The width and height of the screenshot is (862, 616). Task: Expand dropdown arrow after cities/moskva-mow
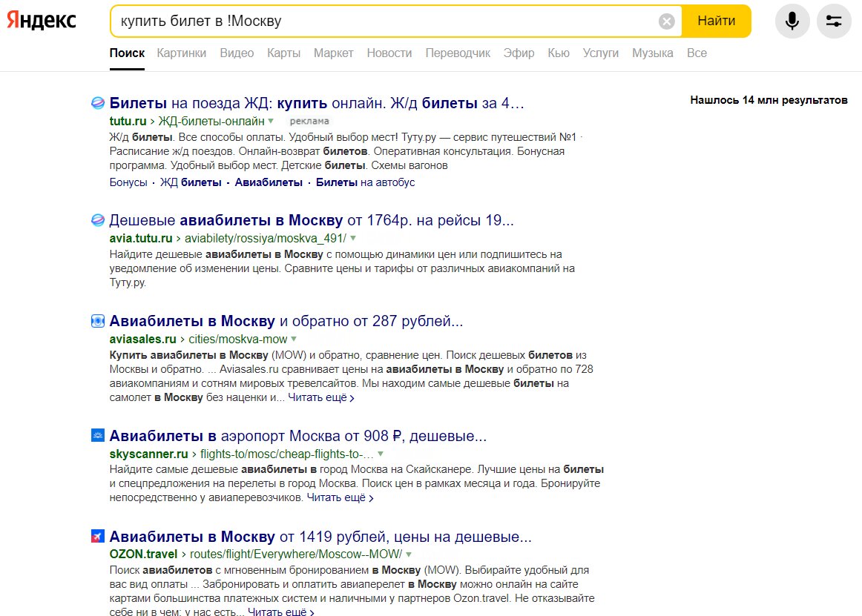294,339
